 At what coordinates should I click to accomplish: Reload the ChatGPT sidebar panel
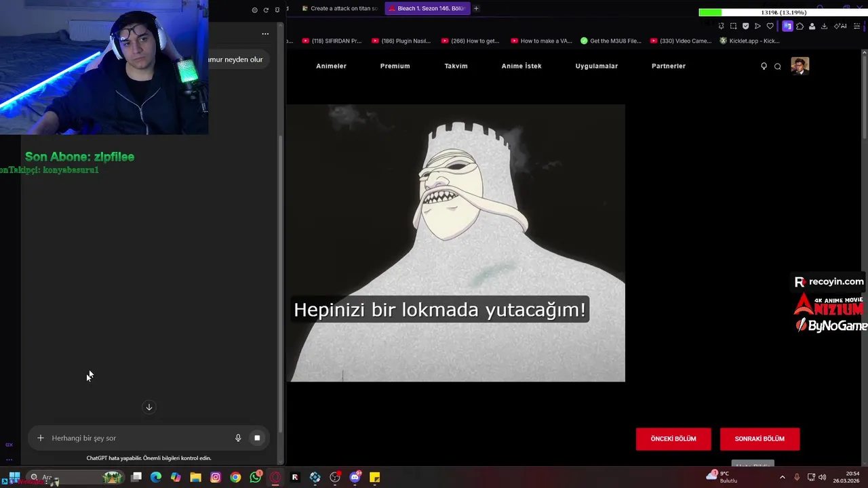tap(266, 10)
